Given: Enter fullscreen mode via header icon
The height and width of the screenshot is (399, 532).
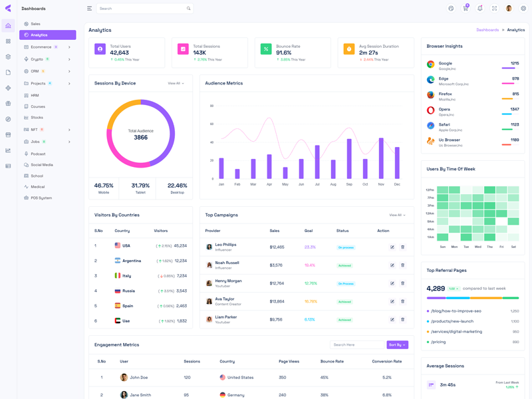Looking at the screenshot, I should 495,9.
